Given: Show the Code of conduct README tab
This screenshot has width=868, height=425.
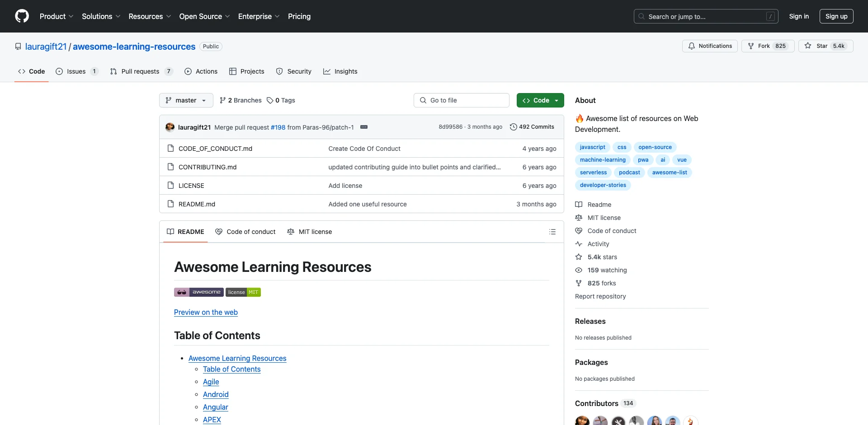Looking at the screenshot, I should (x=245, y=232).
